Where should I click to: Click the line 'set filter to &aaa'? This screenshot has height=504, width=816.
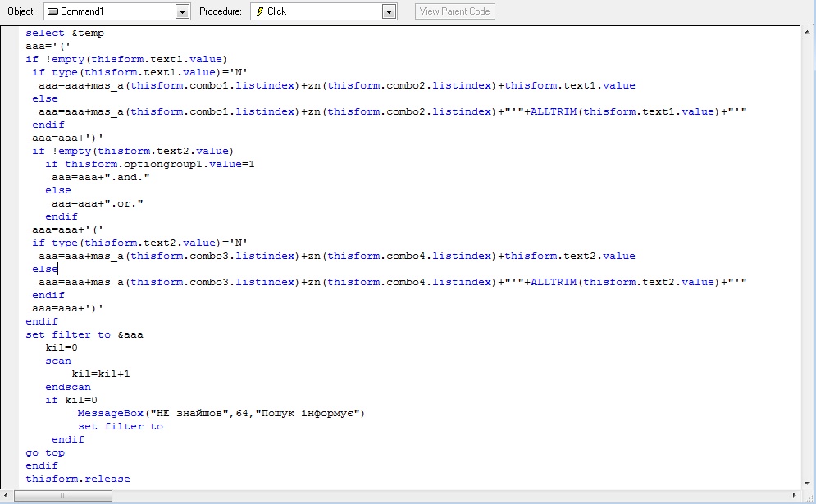pyautogui.click(x=84, y=334)
